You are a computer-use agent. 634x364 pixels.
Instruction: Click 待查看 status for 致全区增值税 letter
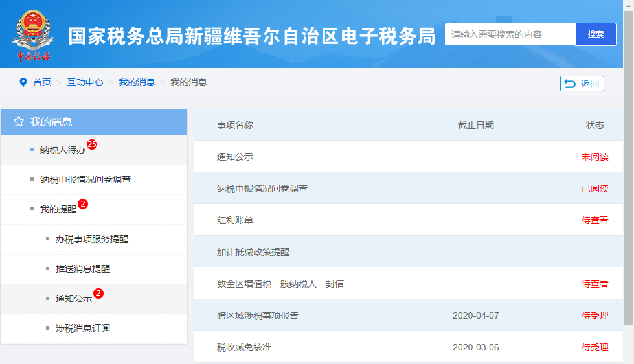(594, 284)
